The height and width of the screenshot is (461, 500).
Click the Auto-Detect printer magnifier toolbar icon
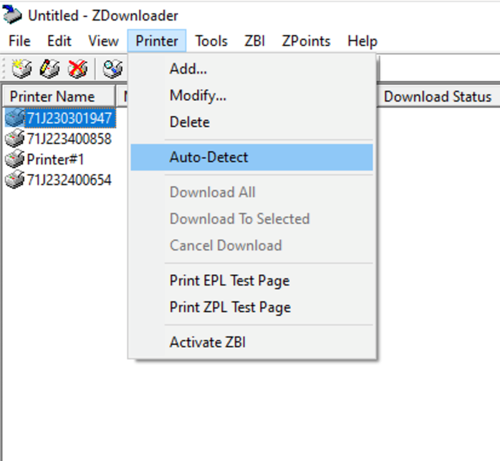pos(113,69)
